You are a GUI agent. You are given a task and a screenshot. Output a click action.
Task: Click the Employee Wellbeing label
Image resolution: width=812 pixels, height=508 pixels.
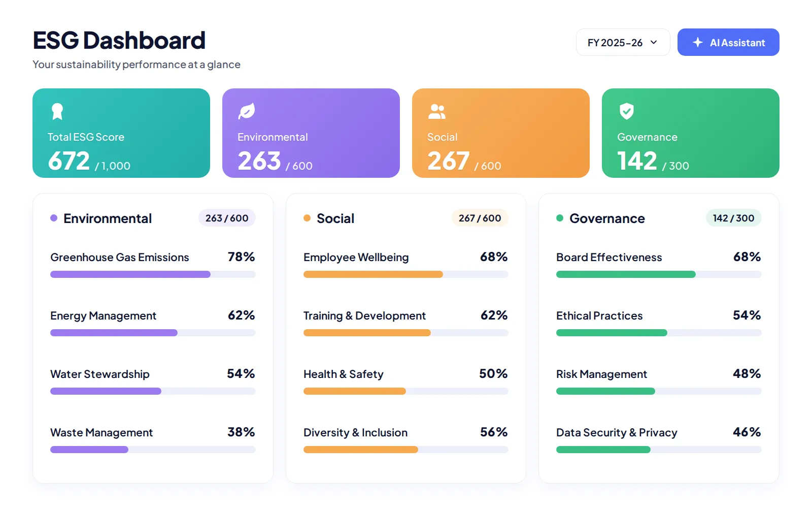(356, 258)
